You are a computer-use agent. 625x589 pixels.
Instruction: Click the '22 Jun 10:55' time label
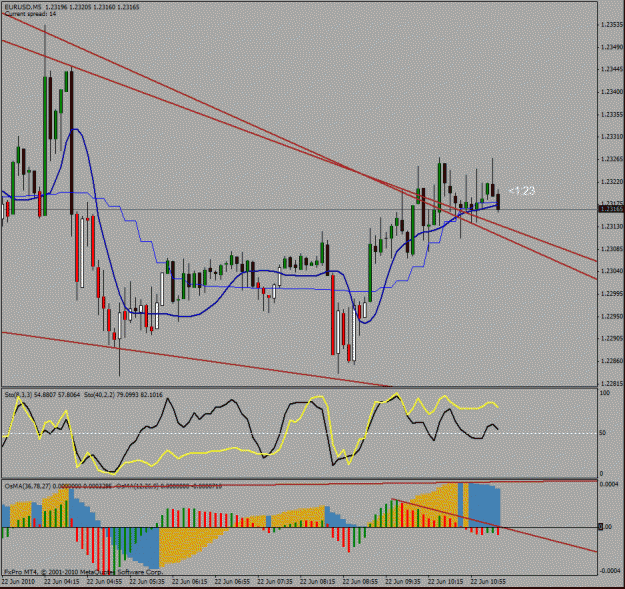[x=488, y=582]
